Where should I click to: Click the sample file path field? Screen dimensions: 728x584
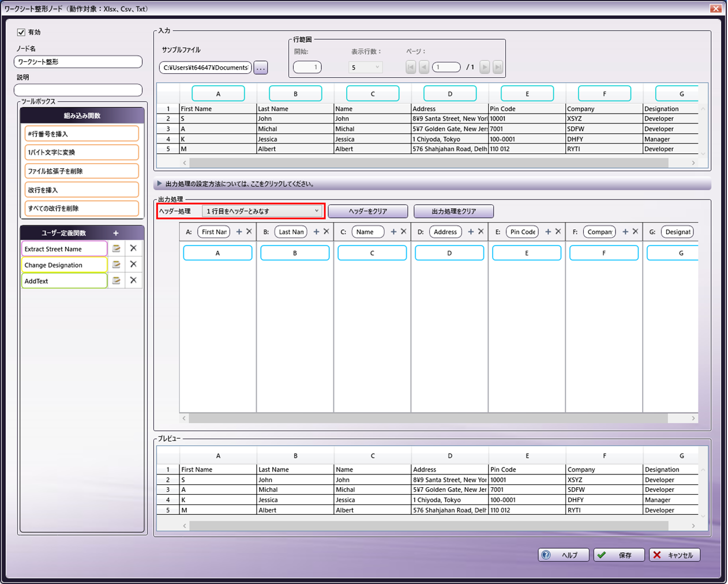point(205,67)
